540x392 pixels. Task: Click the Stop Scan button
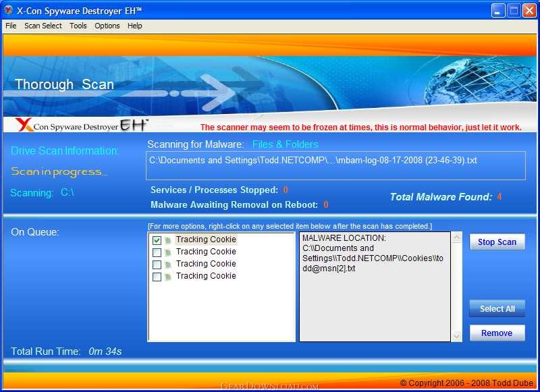497,242
